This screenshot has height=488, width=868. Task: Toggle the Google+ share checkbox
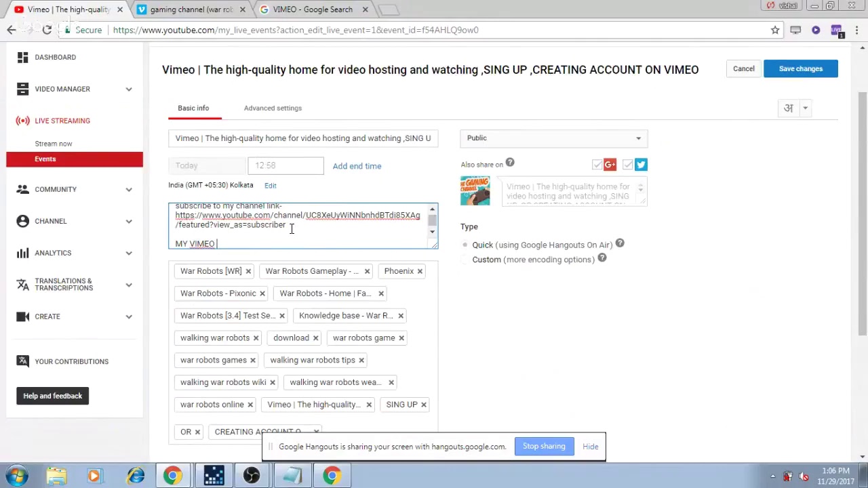[x=597, y=165]
